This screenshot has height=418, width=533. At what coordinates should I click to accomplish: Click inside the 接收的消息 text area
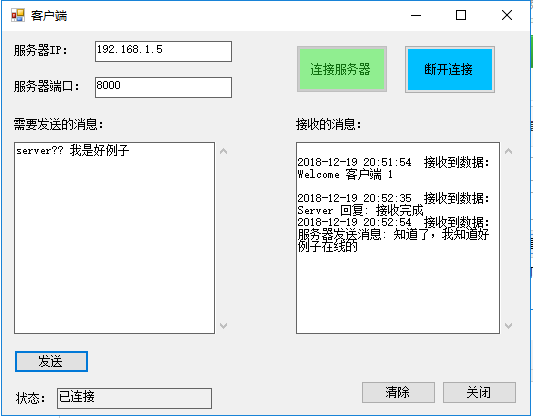point(398,238)
